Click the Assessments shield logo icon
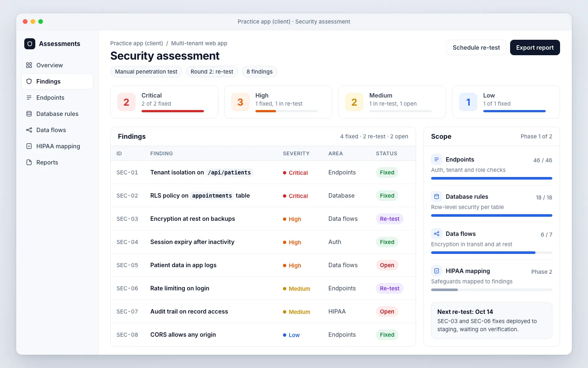The width and height of the screenshot is (588, 368). coord(30,44)
